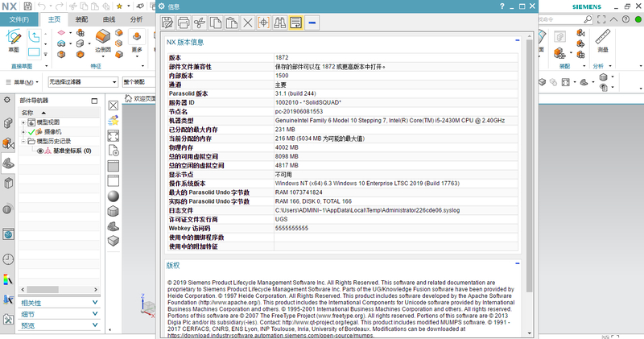Image resolution: width=644 pixels, height=339 pixels.
Task: Click the history clock icon in the left sidebar
Action: coord(8,258)
